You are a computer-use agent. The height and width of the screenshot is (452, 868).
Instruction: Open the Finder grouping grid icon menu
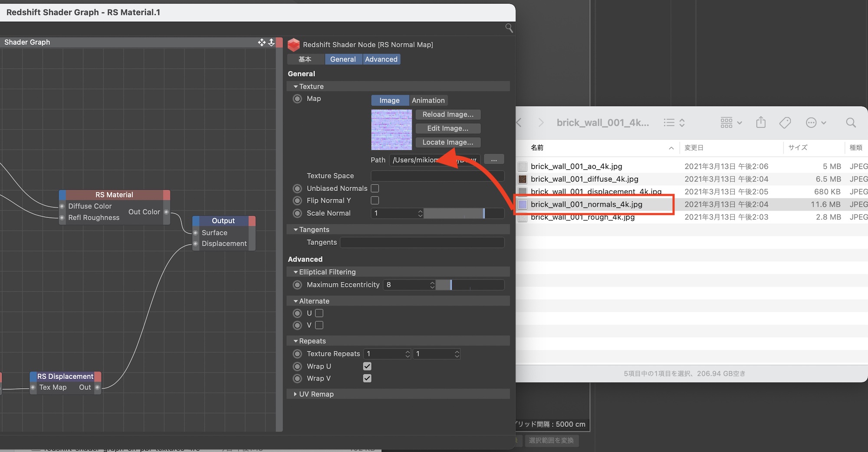coord(731,123)
